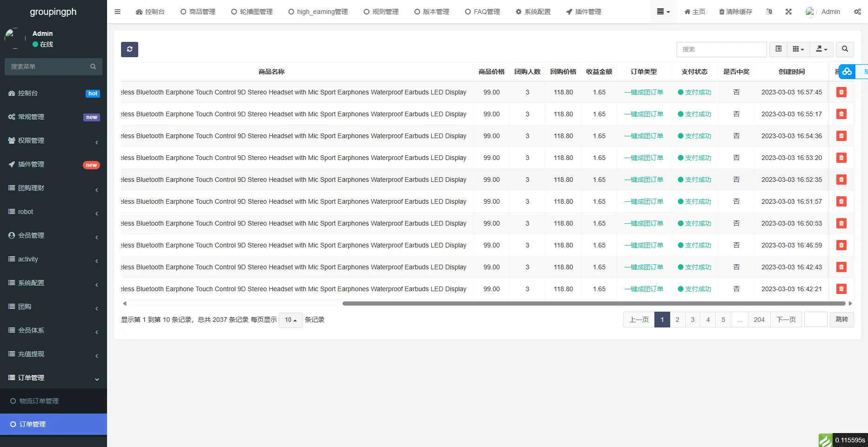Select 物流订单管理 in the sidebar
Screen dimensions: 868x447
39,401
